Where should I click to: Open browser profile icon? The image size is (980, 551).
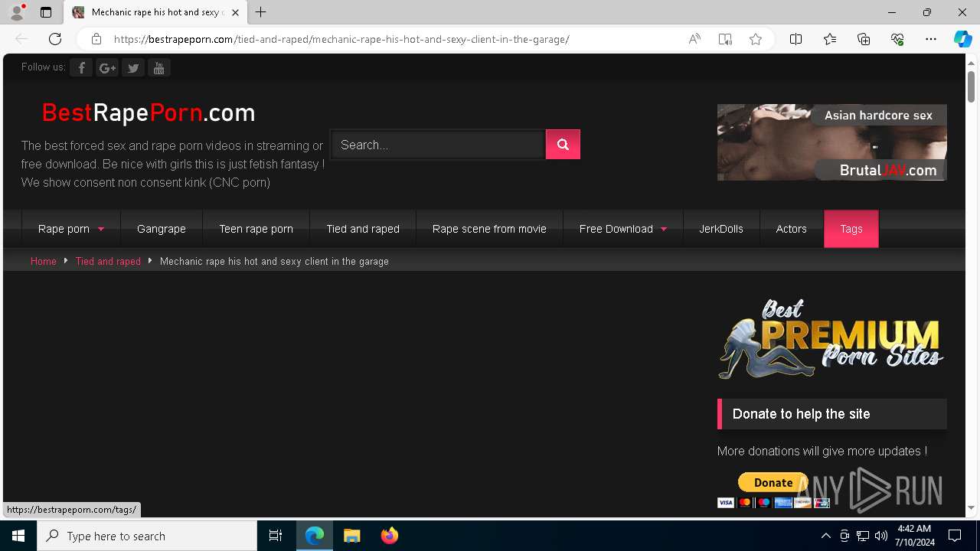(x=16, y=12)
